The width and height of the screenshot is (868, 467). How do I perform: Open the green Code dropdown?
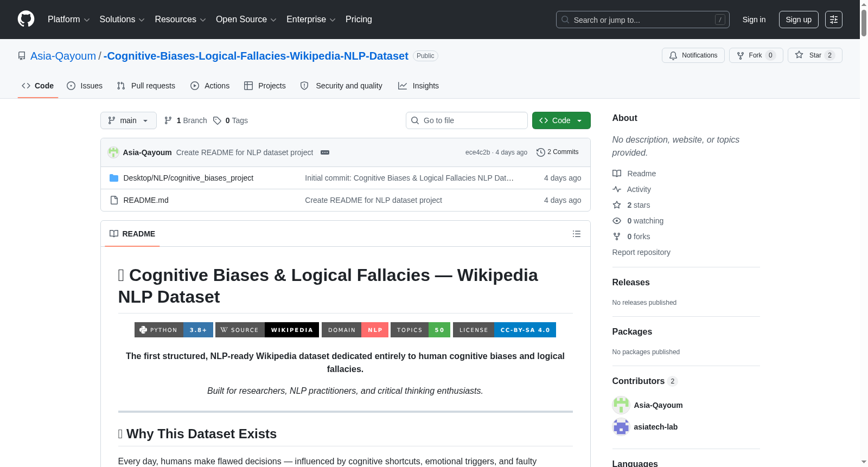tap(561, 120)
